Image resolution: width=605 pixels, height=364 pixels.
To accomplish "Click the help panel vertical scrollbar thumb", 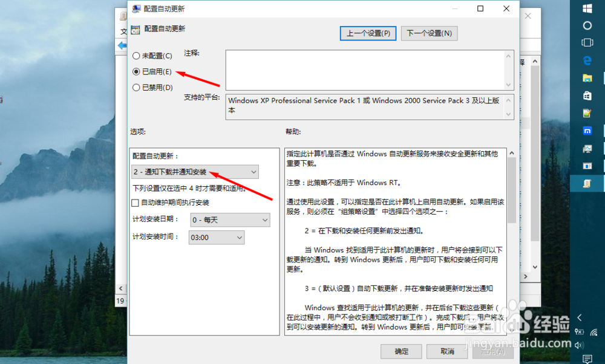I will point(512,190).
